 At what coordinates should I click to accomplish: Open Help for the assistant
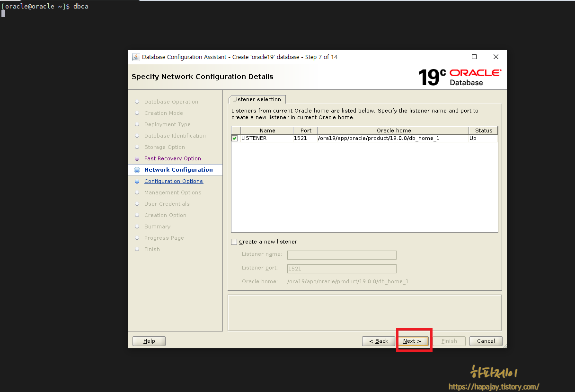[149, 341]
